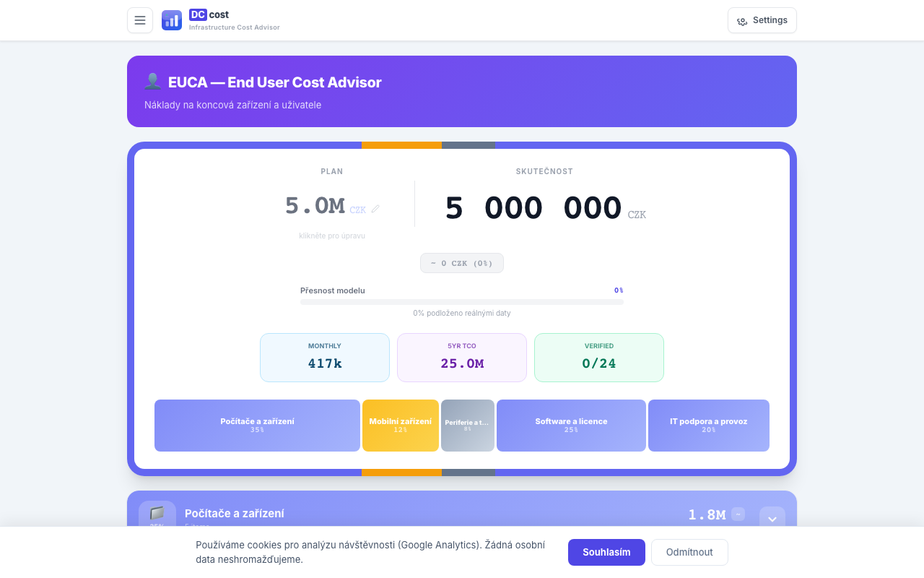Select the Software a licence 25% segment
Screen dimensions: 924x578
pos(571,425)
